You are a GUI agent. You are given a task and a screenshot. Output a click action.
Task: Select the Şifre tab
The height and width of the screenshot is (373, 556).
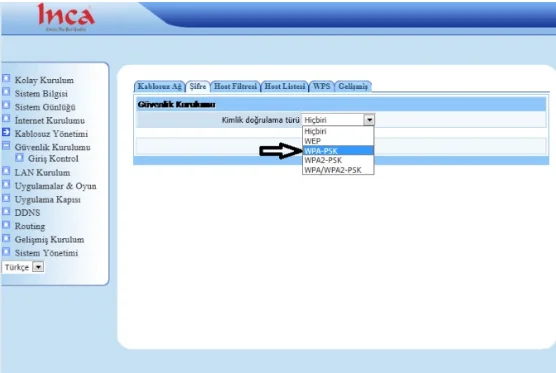pyautogui.click(x=198, y=86)
